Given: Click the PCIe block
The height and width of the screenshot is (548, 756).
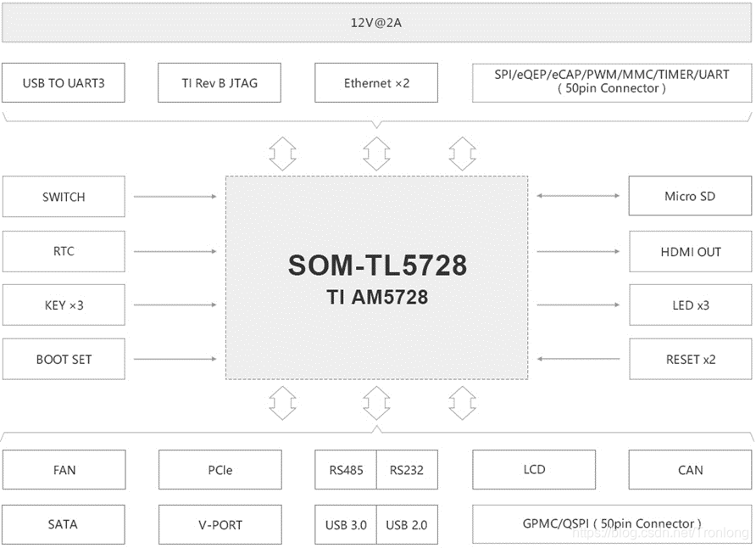Looking at the screenshot, I should (220, 470).
